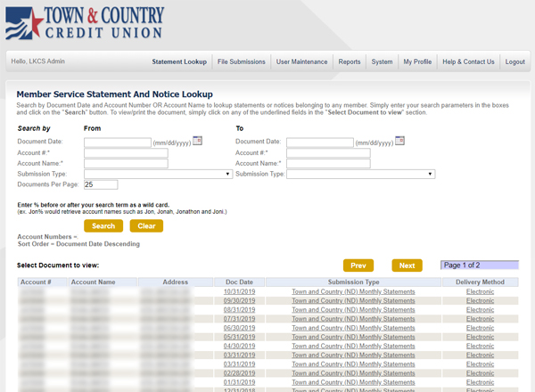Viewport: 535px width, 392px height.
Task: Focus the To Account Name field
Action: 328,163
